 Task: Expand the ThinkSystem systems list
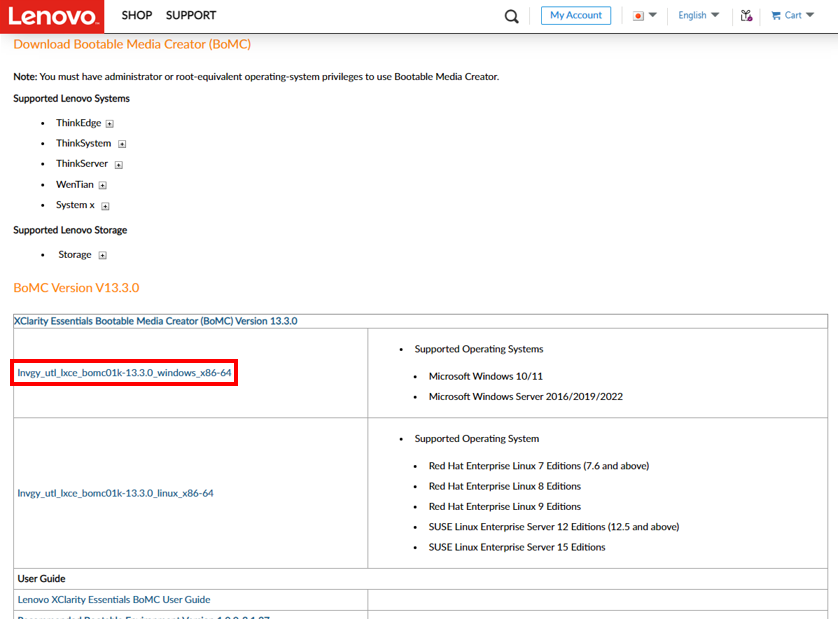(122, 143)
